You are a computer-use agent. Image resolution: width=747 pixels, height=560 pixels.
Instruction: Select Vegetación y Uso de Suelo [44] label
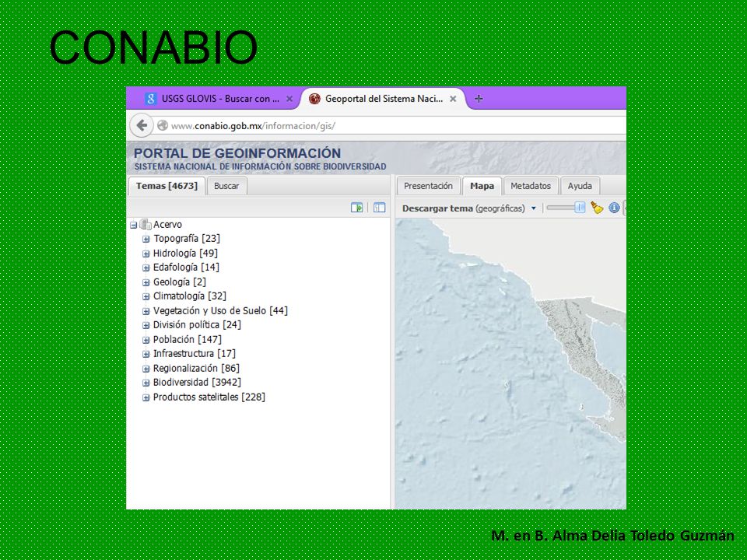[x=220, y=311]
